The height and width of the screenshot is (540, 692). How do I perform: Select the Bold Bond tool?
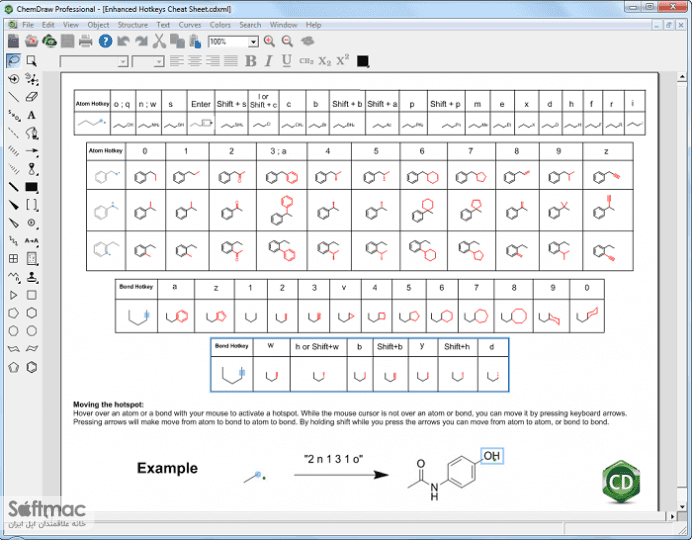(x=14, y=187)
